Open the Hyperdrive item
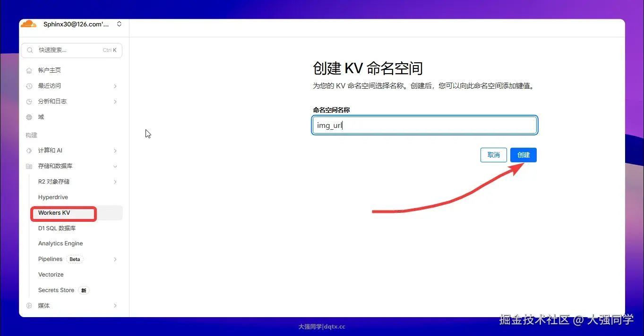 (x=53, y=197)
